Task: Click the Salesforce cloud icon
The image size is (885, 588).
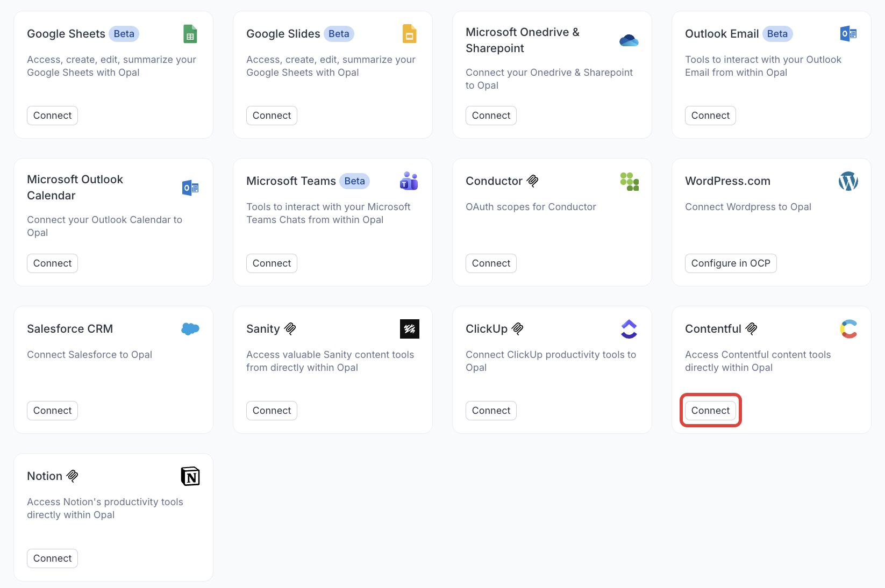Action: pos(190,329)
